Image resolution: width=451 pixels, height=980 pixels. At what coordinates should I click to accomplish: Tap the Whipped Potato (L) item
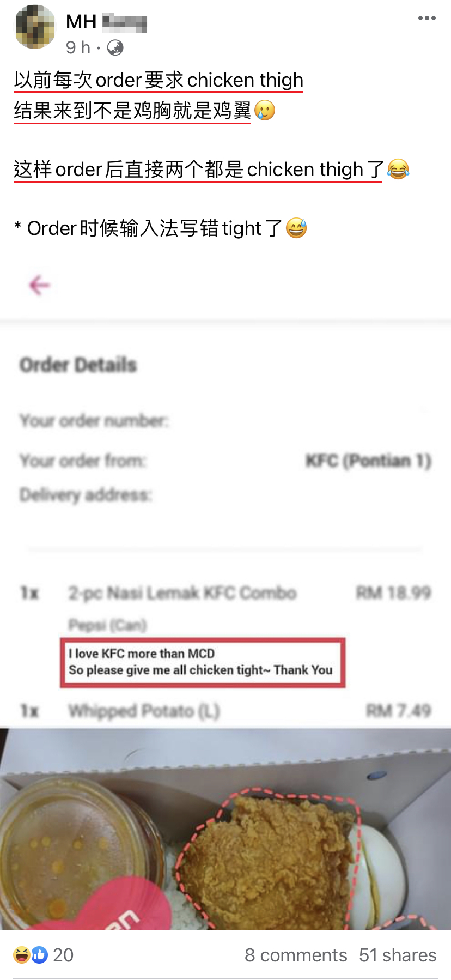(x=144, y=711)
